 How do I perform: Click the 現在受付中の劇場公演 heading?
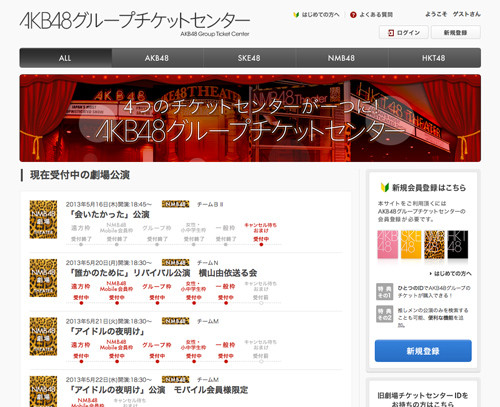pos(80,175)
